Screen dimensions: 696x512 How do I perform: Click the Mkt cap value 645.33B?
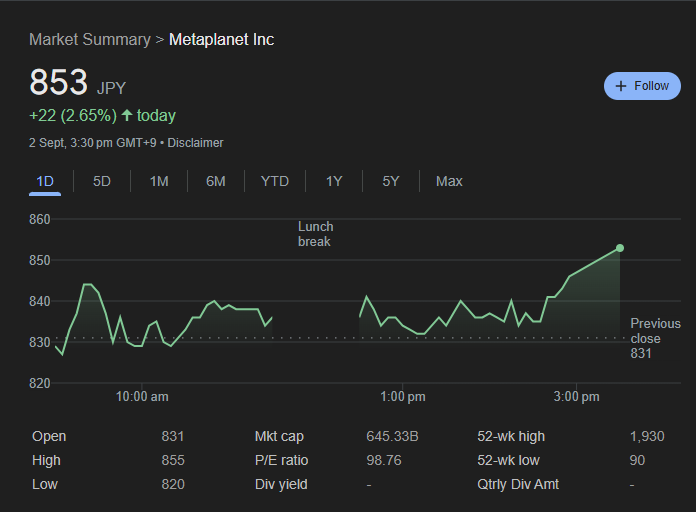(392, 437)
